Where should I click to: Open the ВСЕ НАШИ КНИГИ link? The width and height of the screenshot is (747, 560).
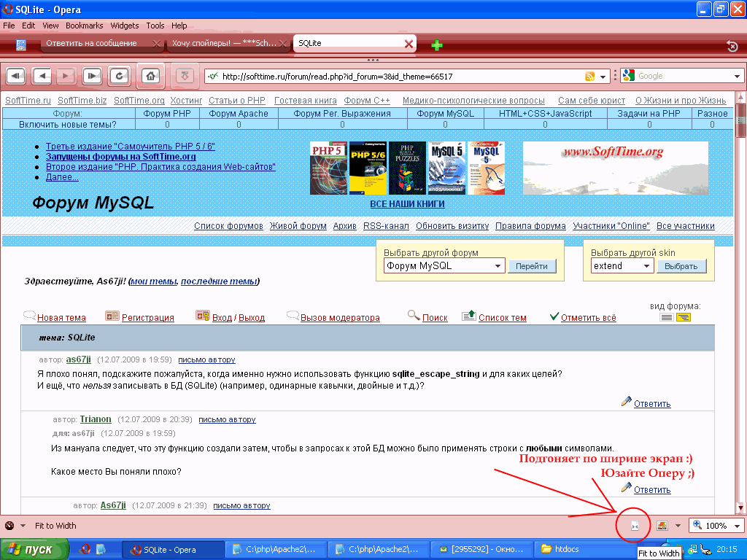(x=407, y=204)
